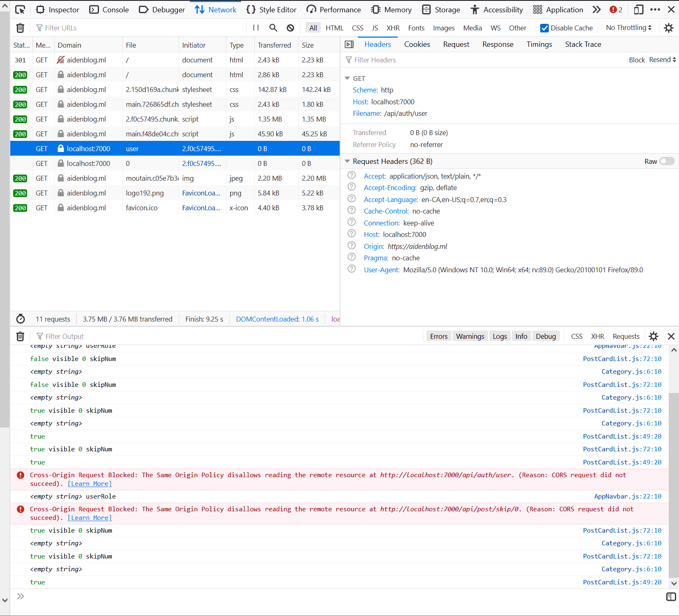Click console scroll down arrow
This screenshot has width=679, height=616.
pyautogui.click(x=674, y=583)
